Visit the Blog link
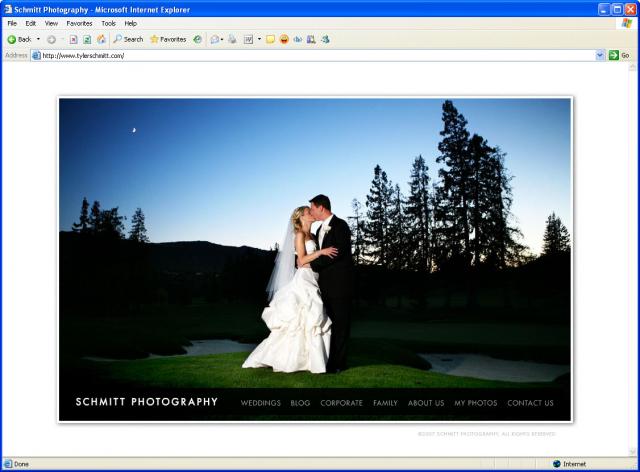This screenshot has height=472, width=640. click(x=300, y=403)
